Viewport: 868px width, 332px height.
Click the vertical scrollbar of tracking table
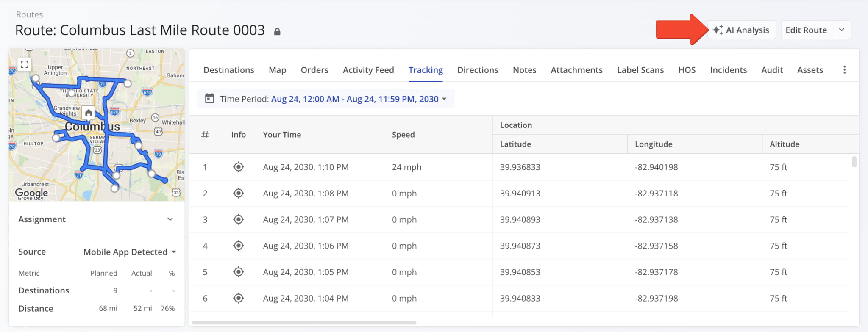tap(854, 162)
